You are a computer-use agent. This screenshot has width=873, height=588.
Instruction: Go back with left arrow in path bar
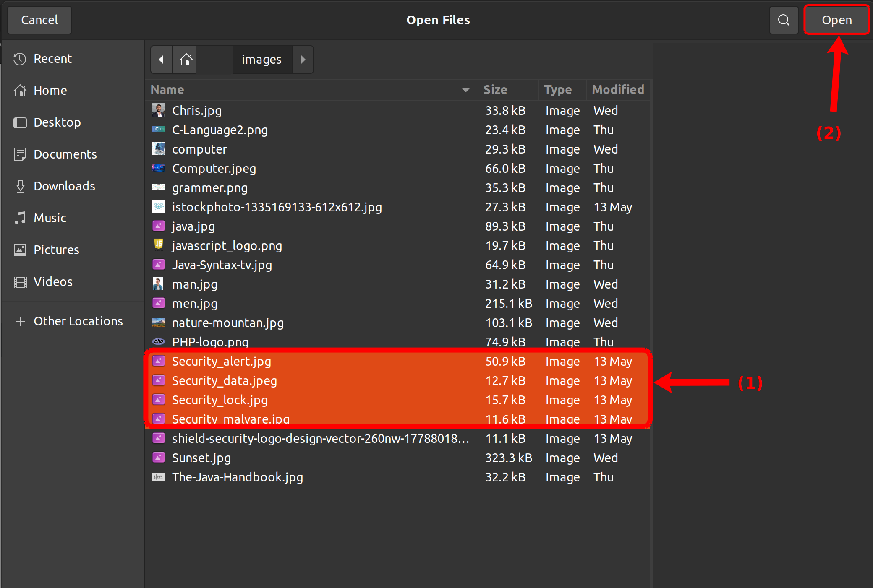point(161,60)
